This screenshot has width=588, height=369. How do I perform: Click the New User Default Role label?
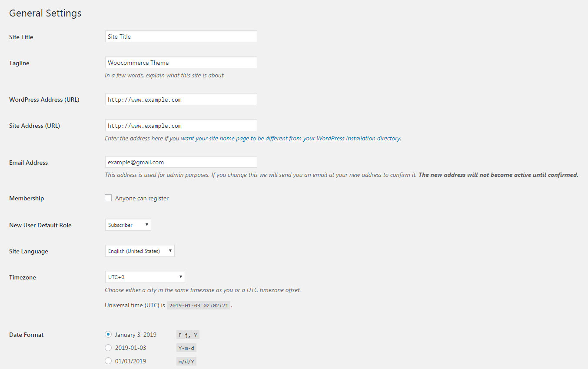[x=40, y=225]
